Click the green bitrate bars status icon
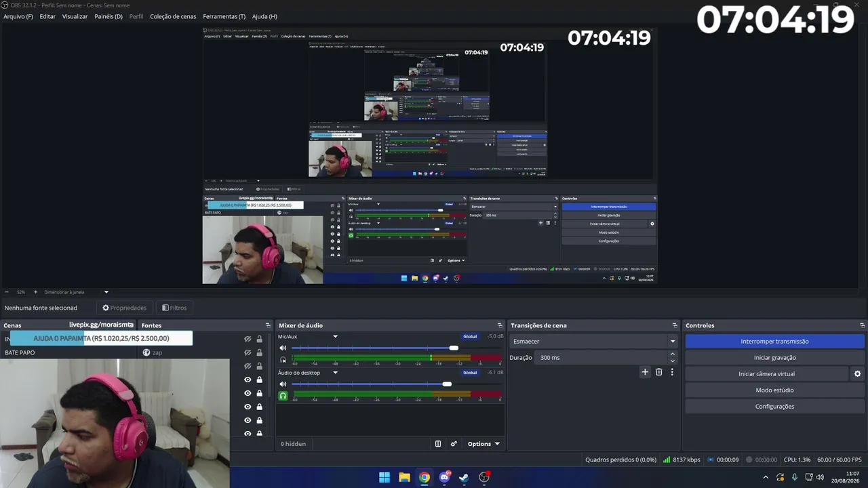Screen dimensions: 868x488 click(x=667, y=460)
